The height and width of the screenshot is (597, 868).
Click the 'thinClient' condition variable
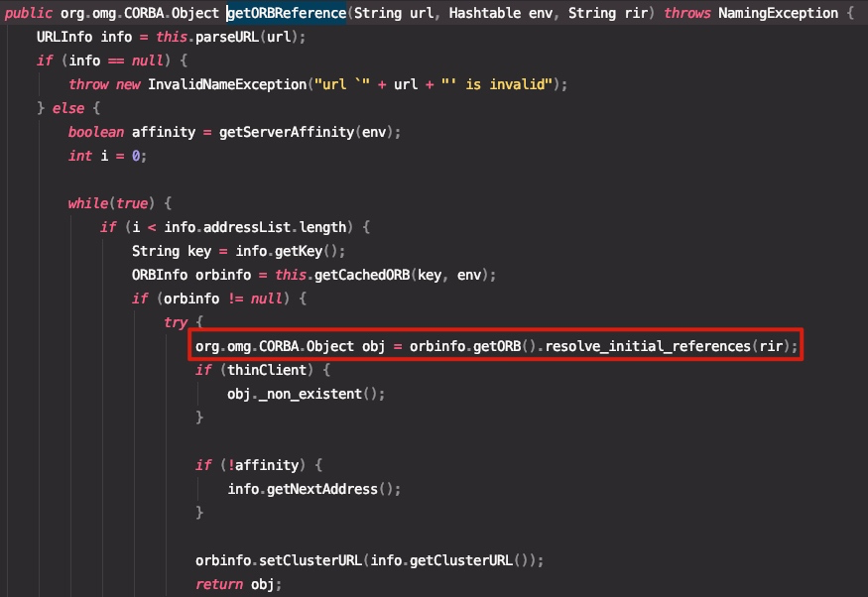tap(267, 370)
